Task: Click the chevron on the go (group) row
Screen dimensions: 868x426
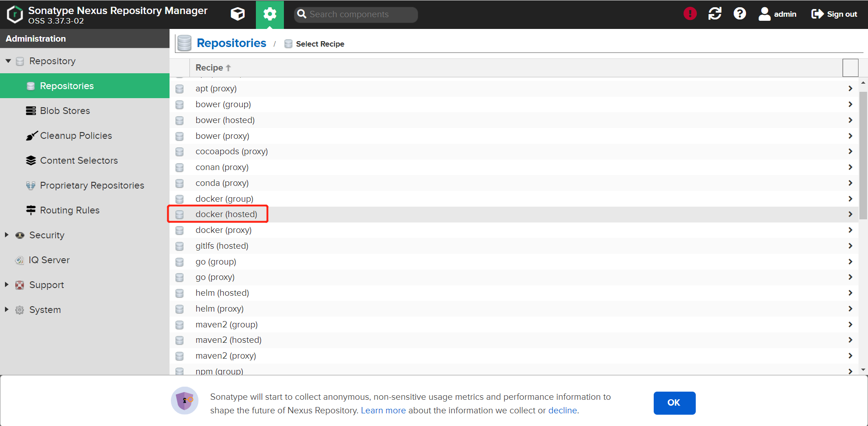Action: tap(850, 261)
